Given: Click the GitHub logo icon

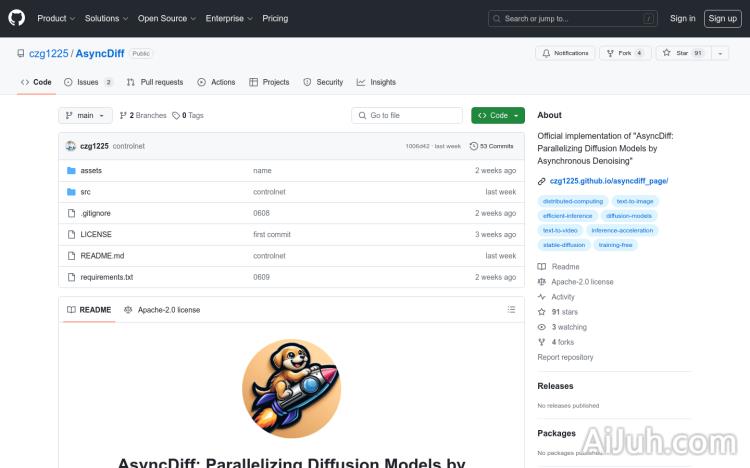Looking at the screenshot, I should [17, 18].
